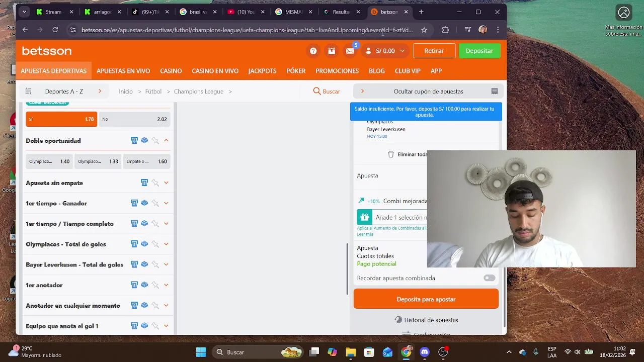
Task: Pin the 1er tiempo - Ganador market
Action: (x=155, y=203)
